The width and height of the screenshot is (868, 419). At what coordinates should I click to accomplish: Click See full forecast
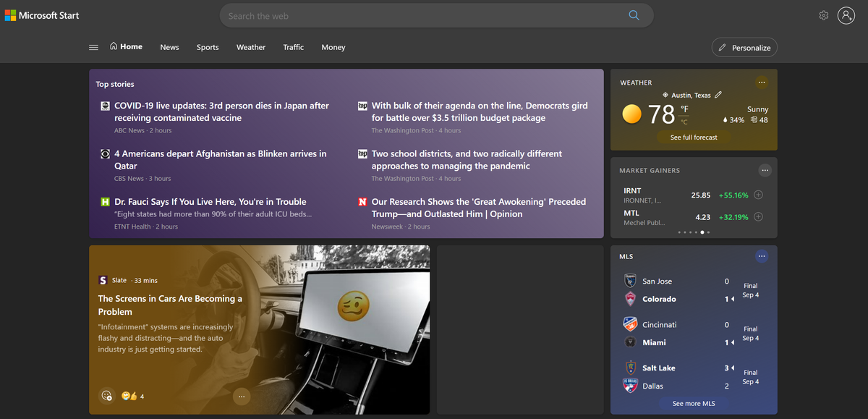click(x=692, y=137)
